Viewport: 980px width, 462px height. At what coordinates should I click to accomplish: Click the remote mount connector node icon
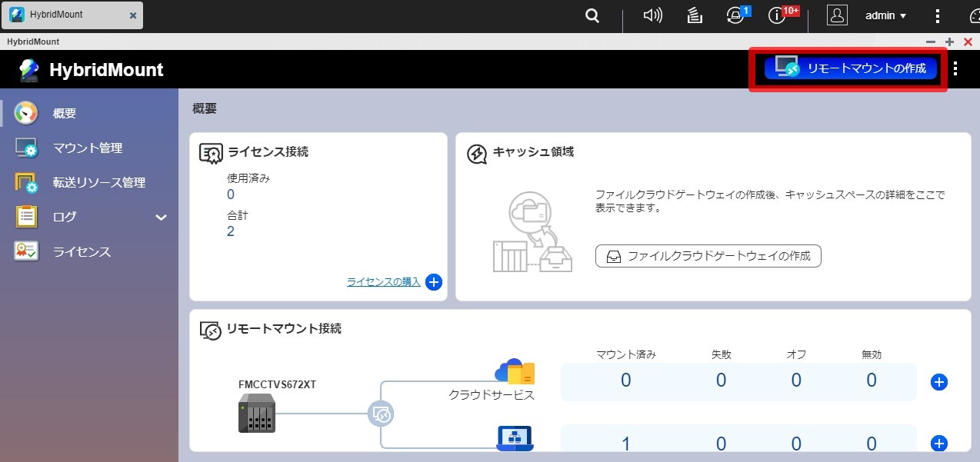[382, 414]
